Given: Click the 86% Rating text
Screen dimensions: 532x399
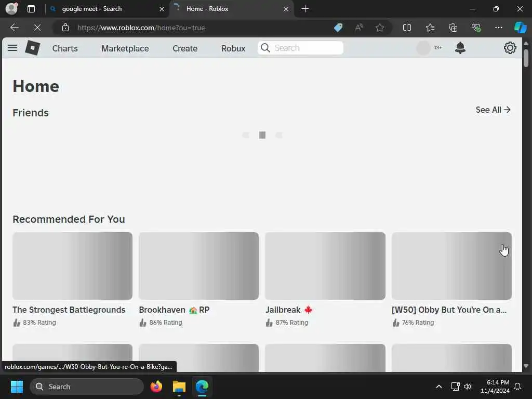Looking at the screenshot, I should point(166,322).
